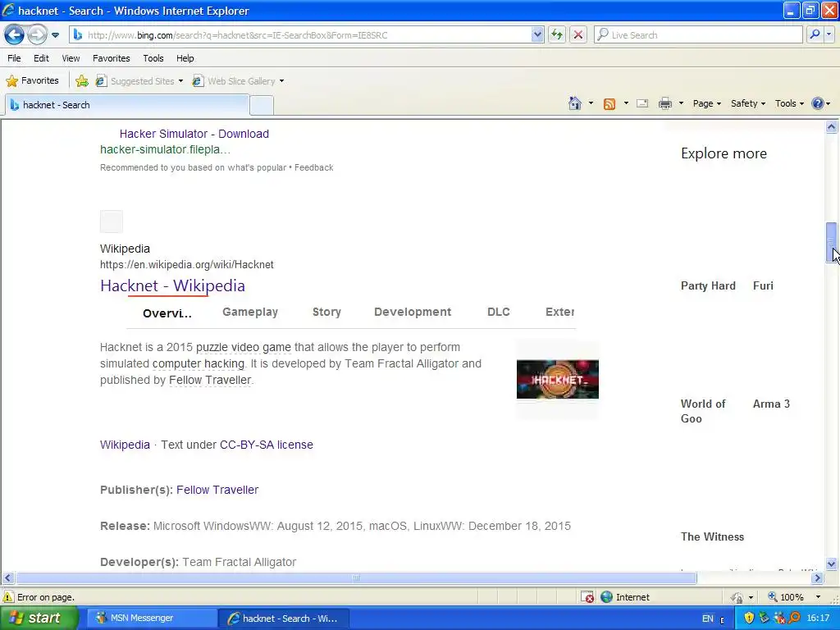Viewport: 840px width, 630px height.
Task: Open Suggested Sites in favorites bar
Action: point(139,81)
